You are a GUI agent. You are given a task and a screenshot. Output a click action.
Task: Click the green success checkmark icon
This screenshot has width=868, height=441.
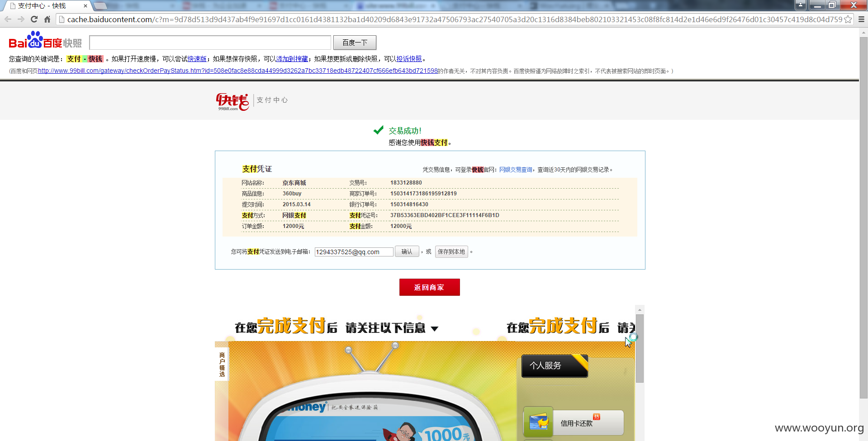[x=379, y=130]
